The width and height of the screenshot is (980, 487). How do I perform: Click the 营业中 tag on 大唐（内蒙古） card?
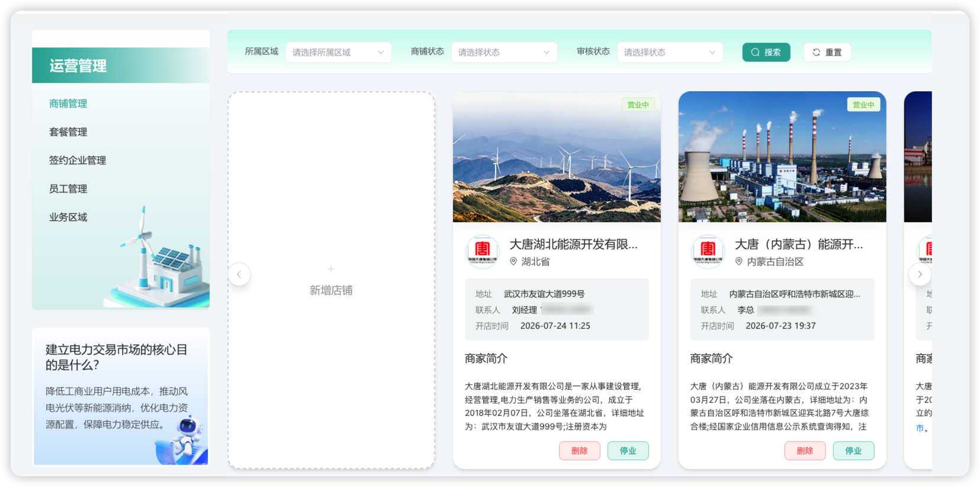(864, 105)
